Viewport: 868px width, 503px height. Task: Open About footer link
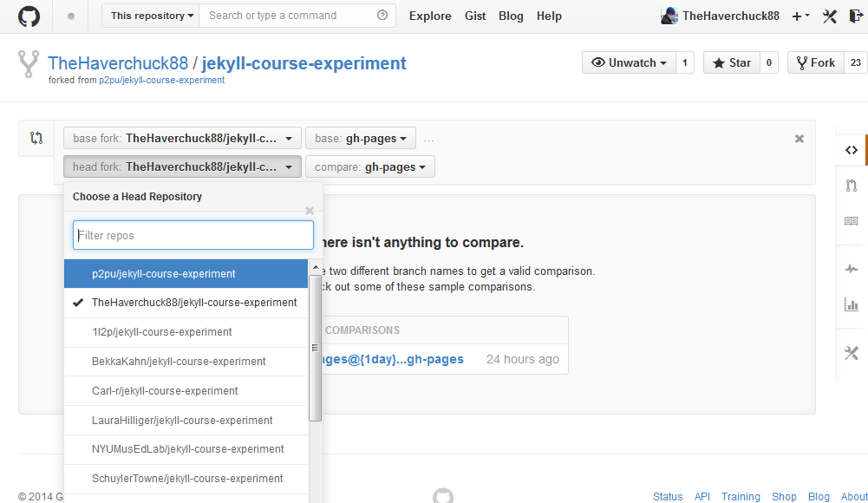[854, 496]
